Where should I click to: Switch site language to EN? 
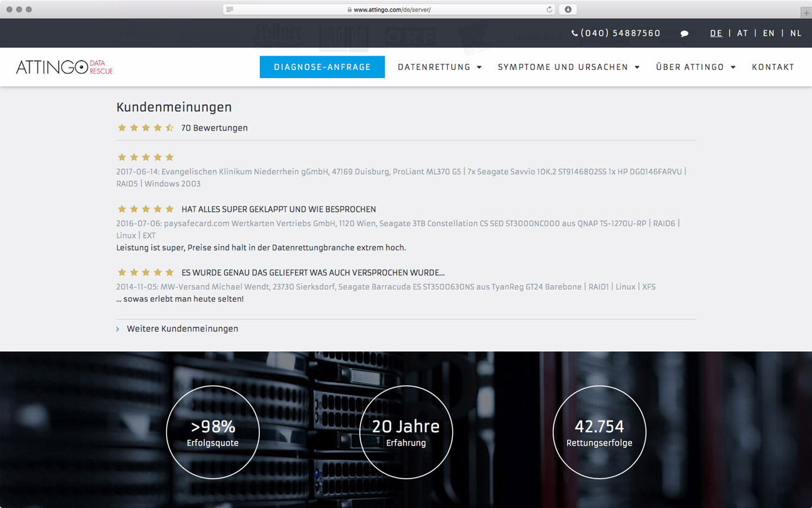point(769,34)
